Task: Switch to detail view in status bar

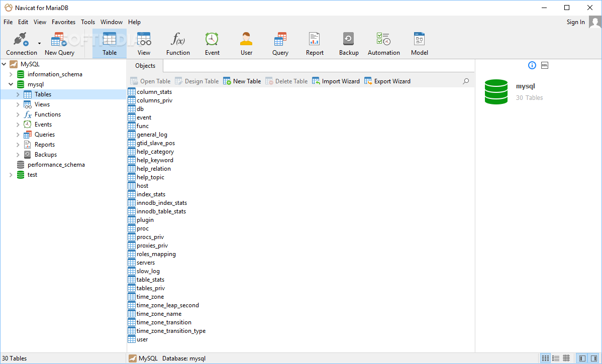Action: click(566, 358)
